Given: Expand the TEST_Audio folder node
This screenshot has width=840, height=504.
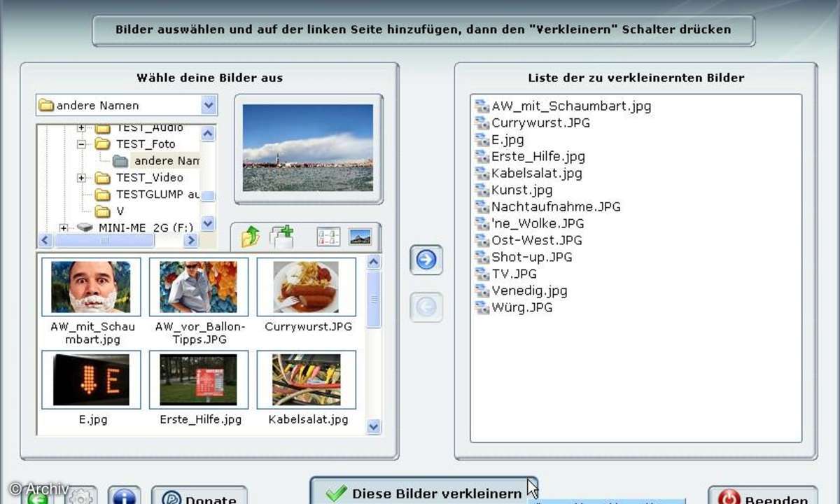Looking at the screenshot, I should click(82, 128).
